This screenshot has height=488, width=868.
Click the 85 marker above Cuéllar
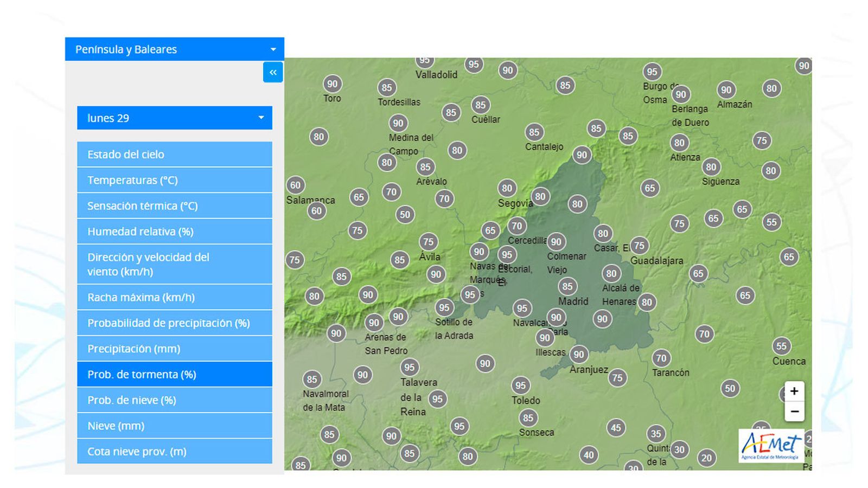481,105
